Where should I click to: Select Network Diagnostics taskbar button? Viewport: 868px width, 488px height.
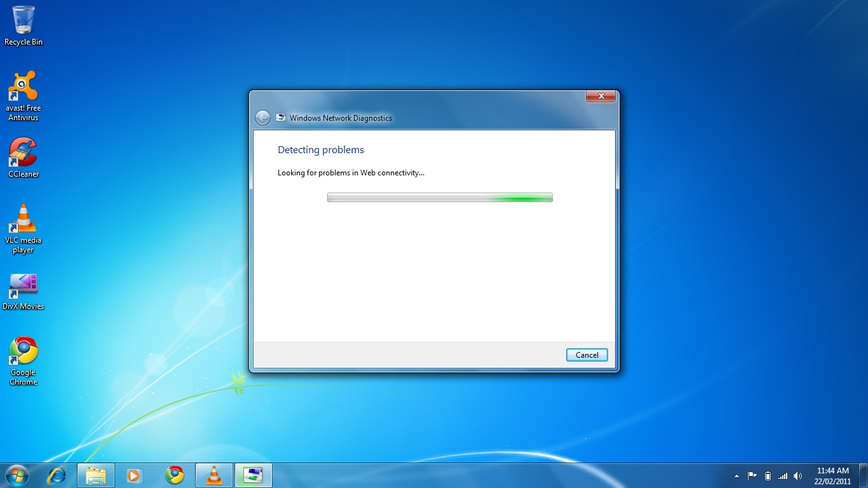click(254, 475)
